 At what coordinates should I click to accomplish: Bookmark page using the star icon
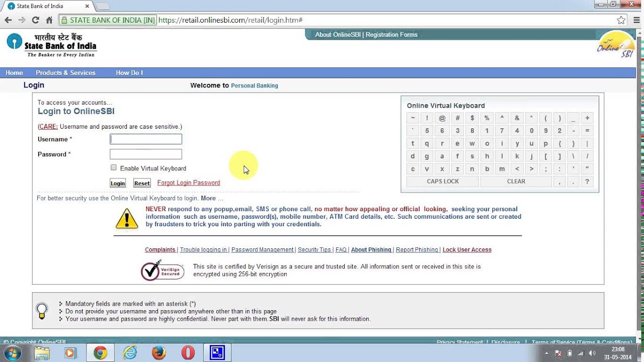coord(621,20)
